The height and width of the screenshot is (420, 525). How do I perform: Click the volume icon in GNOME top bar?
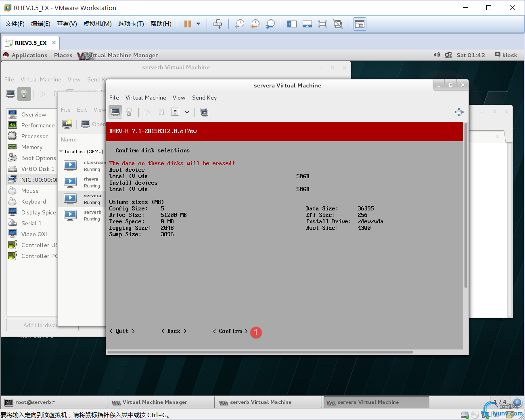[437, 55]
